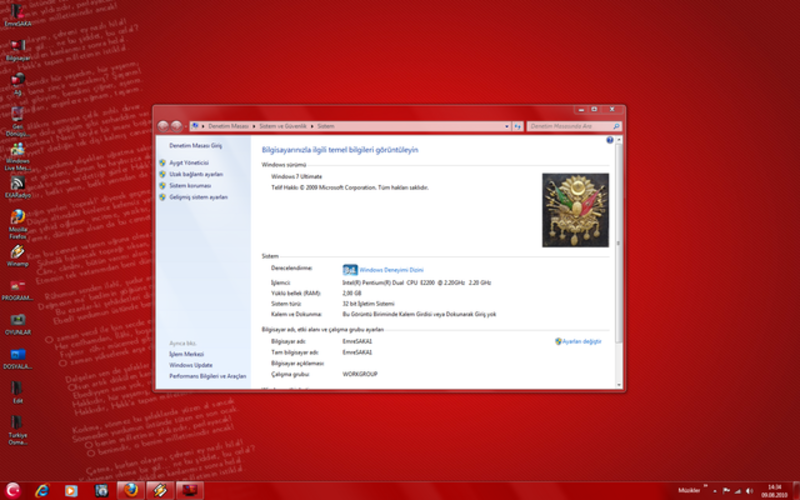Open the help question mark icon

[x=610, y=140]
